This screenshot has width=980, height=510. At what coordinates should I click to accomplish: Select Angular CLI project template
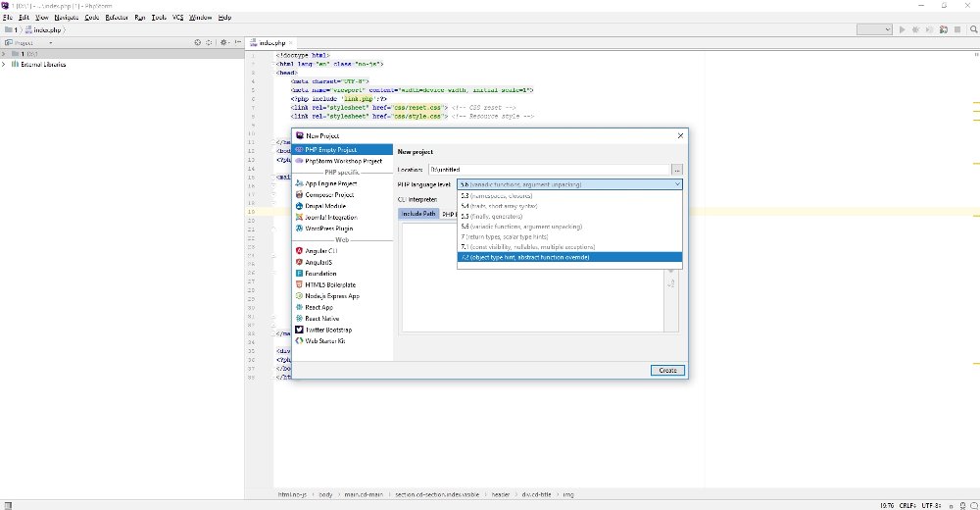coord(320,251)
